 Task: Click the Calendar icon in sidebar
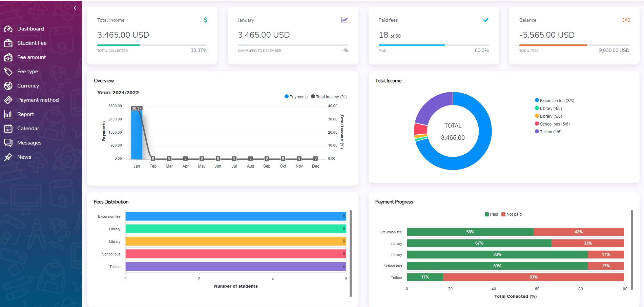[x=8, y=129]
